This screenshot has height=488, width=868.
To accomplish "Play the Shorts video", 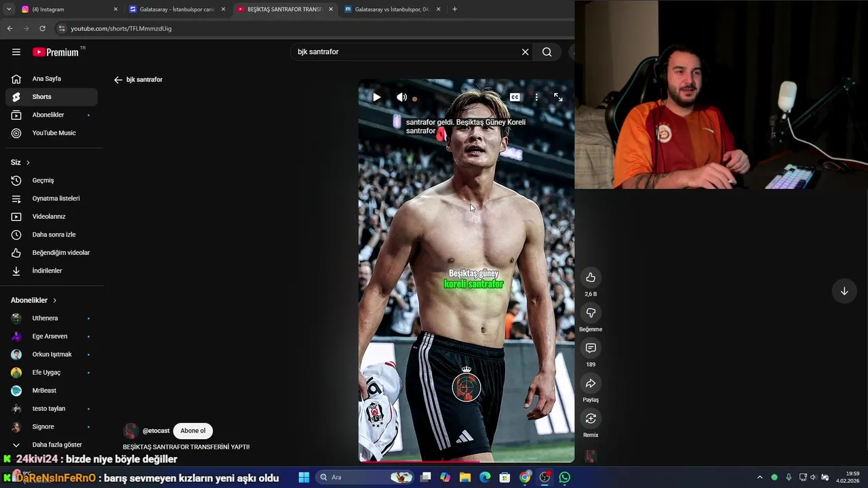I will tap(376, 98).
